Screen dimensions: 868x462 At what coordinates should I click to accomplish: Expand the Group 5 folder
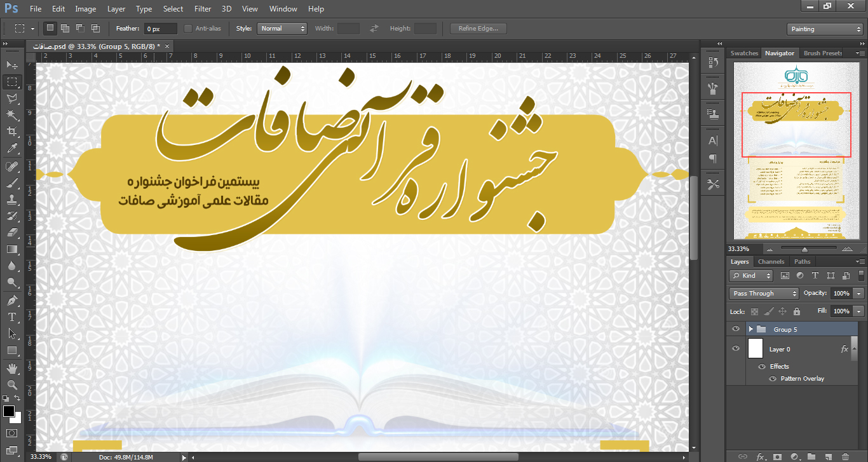[750, 329]
